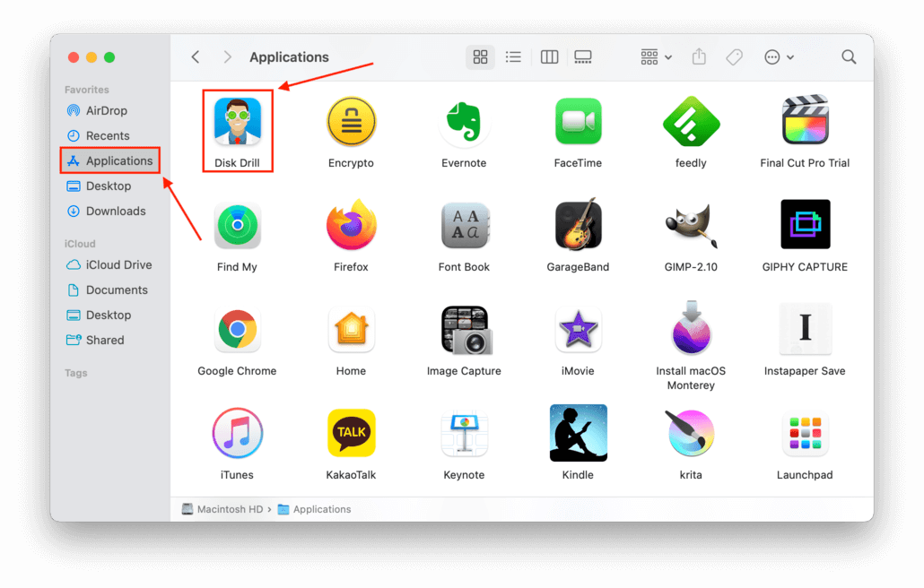The width and height of the screenshot is (924, 588).
Task: Select GIPHY CAPTURE app
Action: [805, 224]
